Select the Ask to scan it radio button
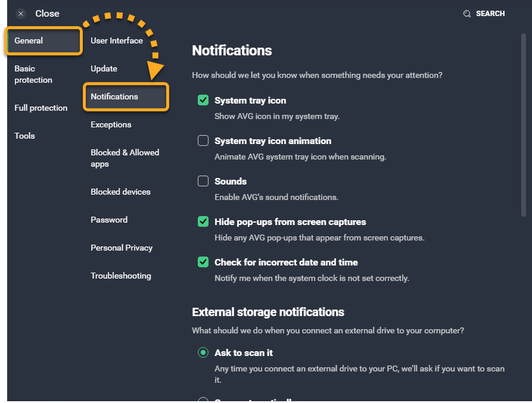The image size is (532, 403). [x=203, y=353]
